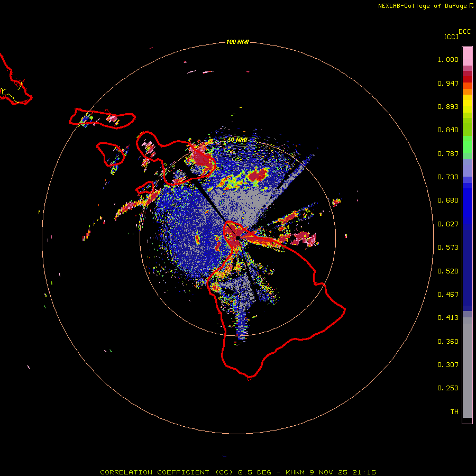
Task: Click the gray band near 0.307 on scale
Action: (x=467, y=368)
